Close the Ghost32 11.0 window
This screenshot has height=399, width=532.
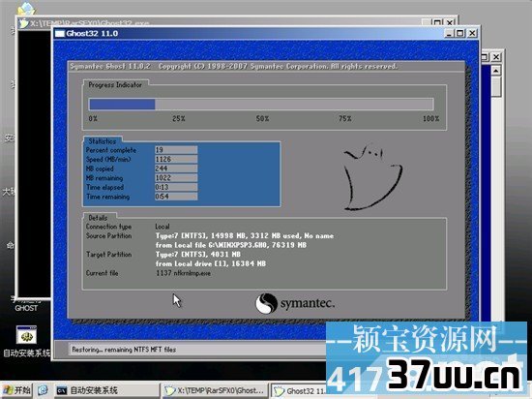[x=472, y=33]
